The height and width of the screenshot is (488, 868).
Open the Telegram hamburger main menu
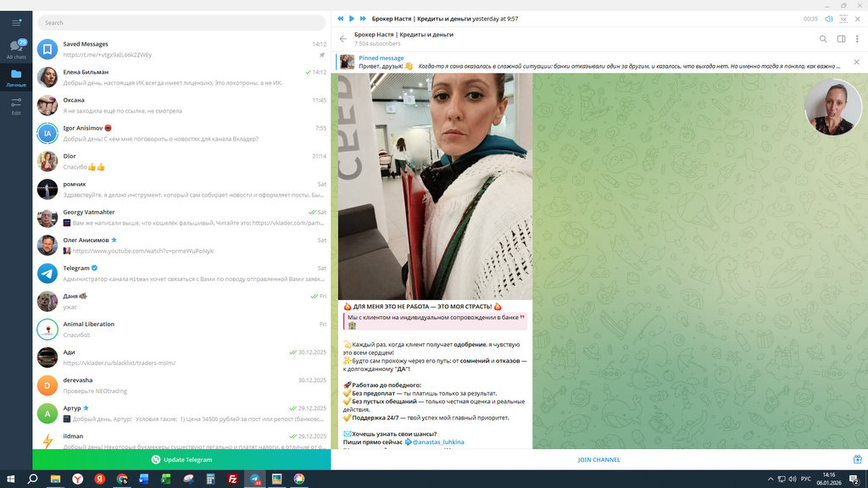[x=16, y=22]
